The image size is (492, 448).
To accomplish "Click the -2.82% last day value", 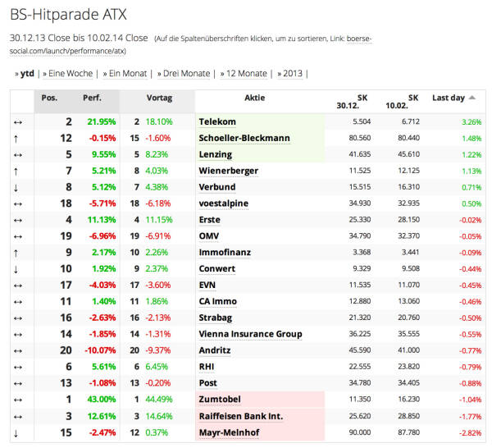I will [470, 433].
